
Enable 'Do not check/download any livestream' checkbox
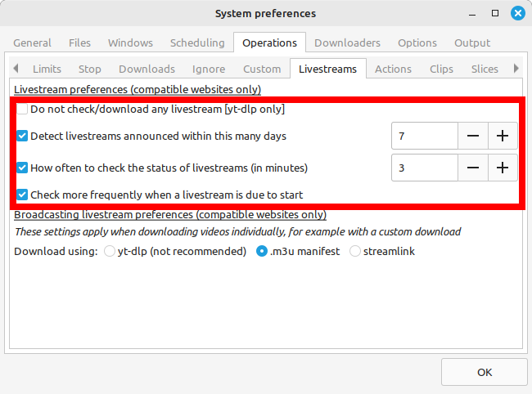pyautogui.click(x=22, y=109)
